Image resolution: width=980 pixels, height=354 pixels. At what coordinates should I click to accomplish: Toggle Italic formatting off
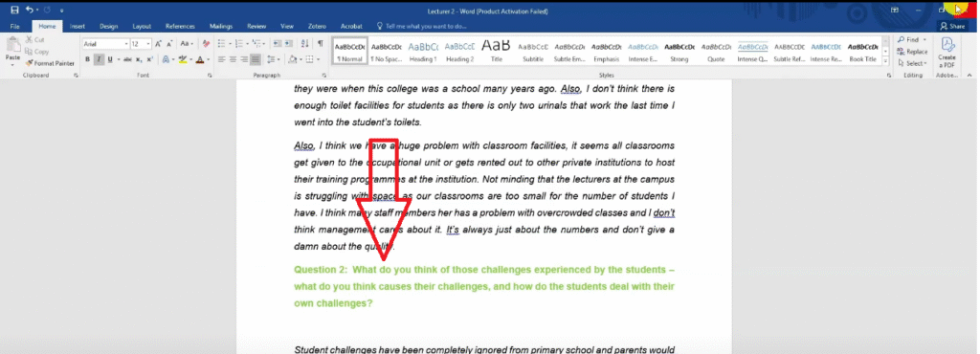click(x=99, y=60)
